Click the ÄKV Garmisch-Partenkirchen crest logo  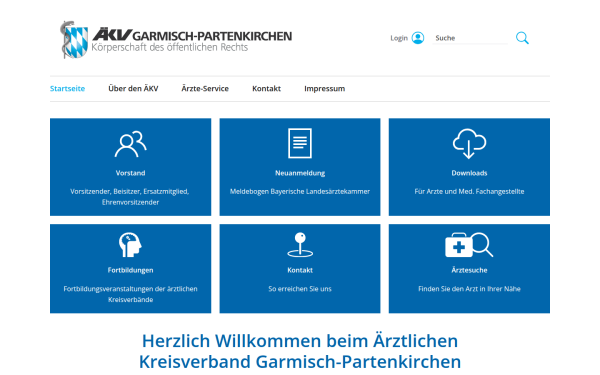[x=74, y=40]
